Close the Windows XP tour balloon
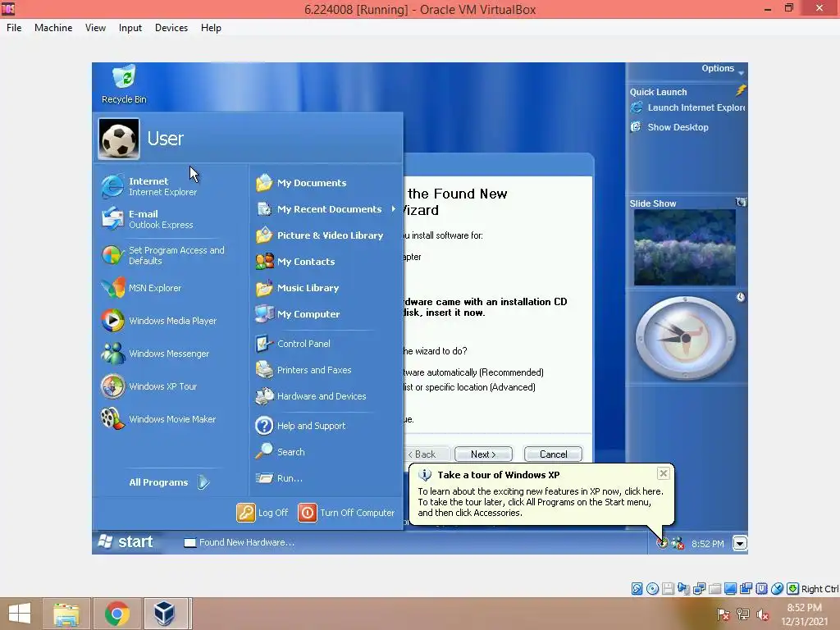Image resolution: width=840 pixels, height=630 pixels. point(663,473)
